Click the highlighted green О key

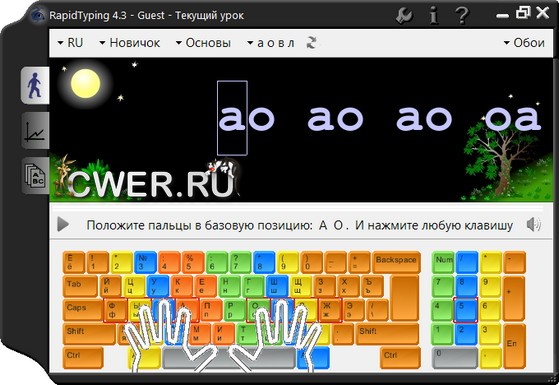click(259, 310)
